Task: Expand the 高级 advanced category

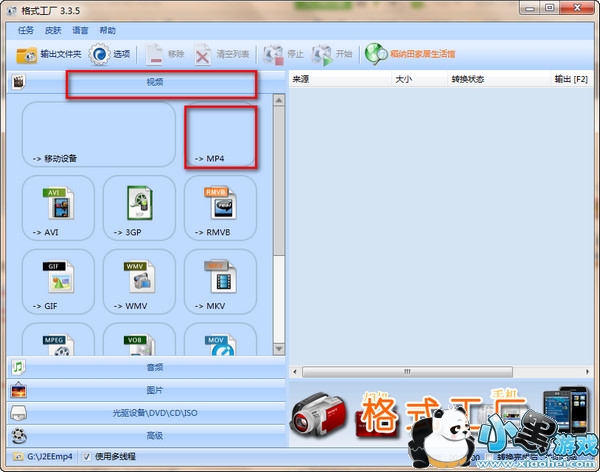Action: point(146,436)
